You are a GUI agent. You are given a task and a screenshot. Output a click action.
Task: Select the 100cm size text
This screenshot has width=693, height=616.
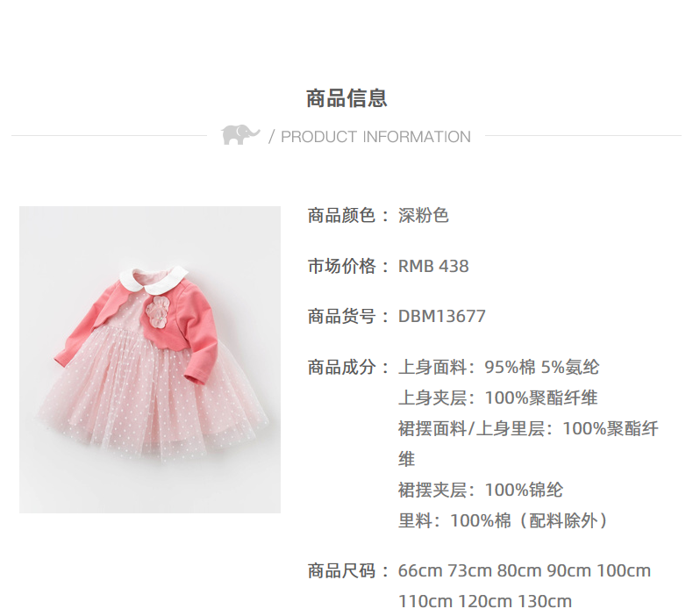pyautogui.click(x=624, y=571)
